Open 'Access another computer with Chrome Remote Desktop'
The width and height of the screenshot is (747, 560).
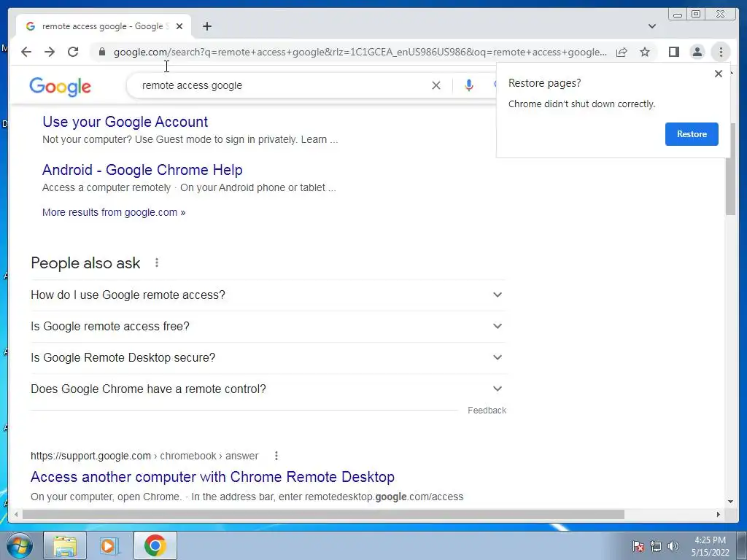click(x=212, y=477)
